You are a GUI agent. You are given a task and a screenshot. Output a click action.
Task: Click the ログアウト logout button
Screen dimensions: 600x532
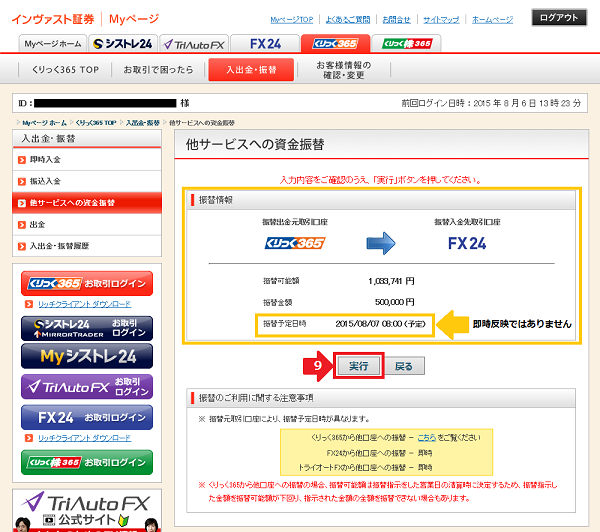(559, 18)
